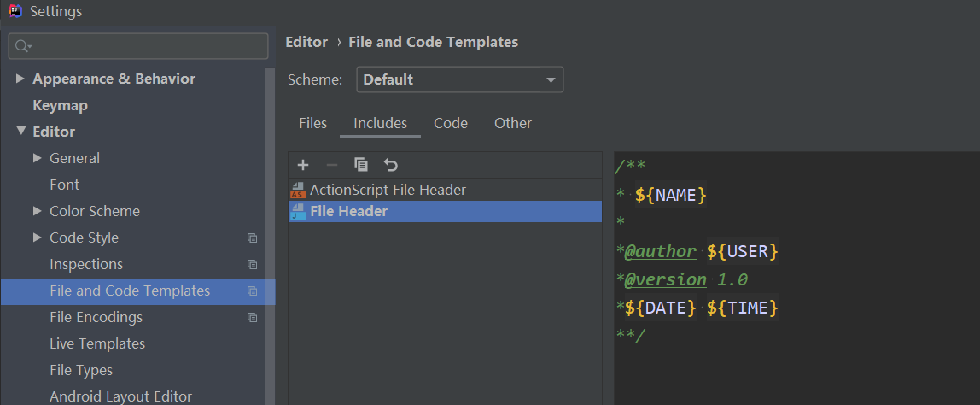Click the Editor breadcrumb link
Viewport: 980px width, 405px height.
[x=306, y=42]
